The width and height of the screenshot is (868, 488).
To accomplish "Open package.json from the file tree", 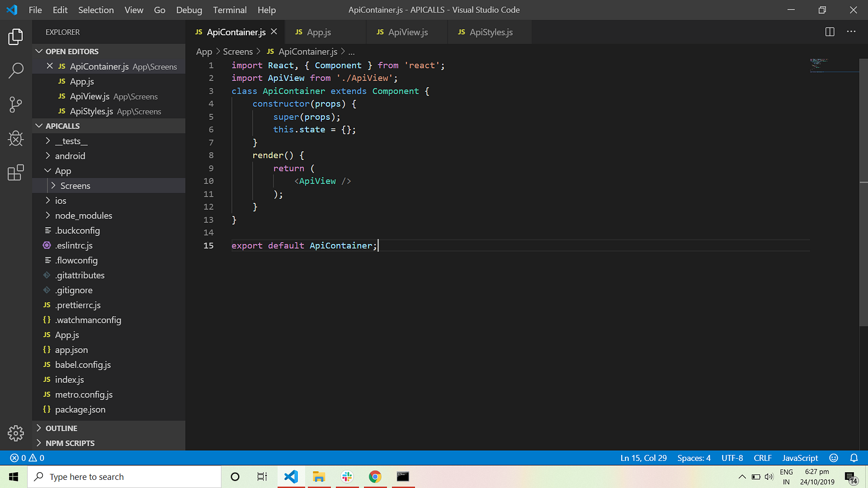I will tap(108, 409).
